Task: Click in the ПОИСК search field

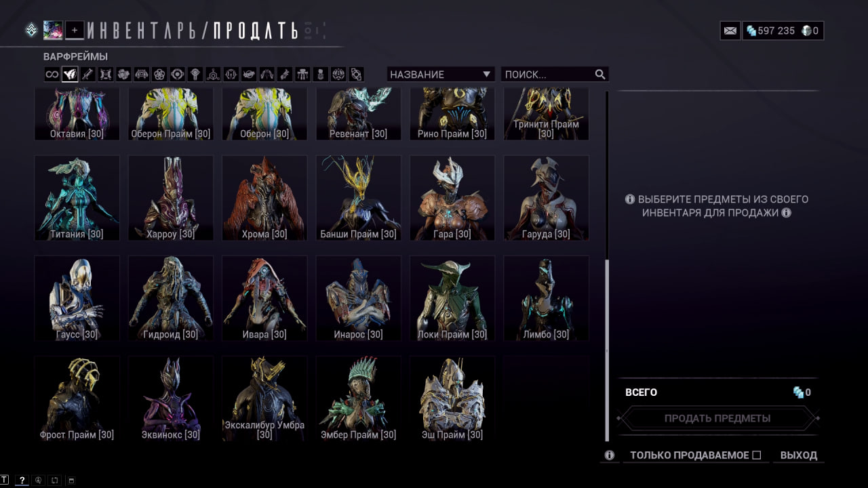Action: click(x=548, y=75)
